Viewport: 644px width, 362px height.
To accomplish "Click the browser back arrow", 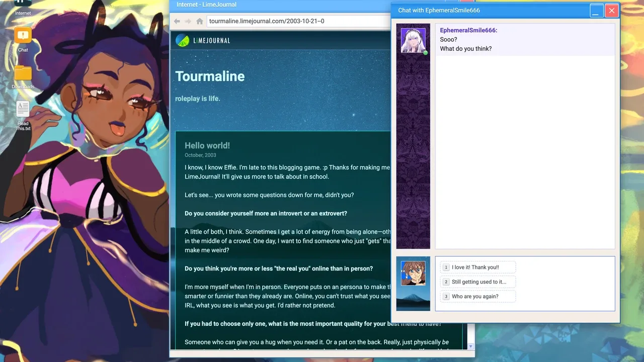I will pyautogui.click(x=177, y=21).
